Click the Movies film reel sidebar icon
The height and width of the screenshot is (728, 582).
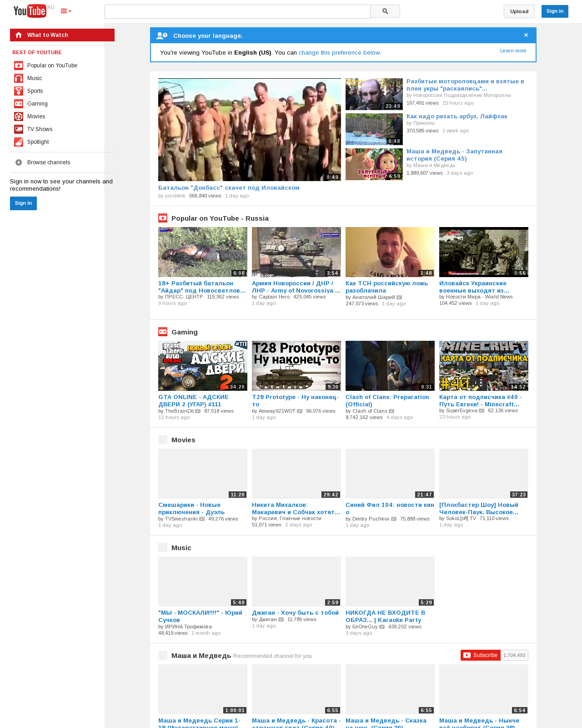pyautogui.click(x=19, y=116)
